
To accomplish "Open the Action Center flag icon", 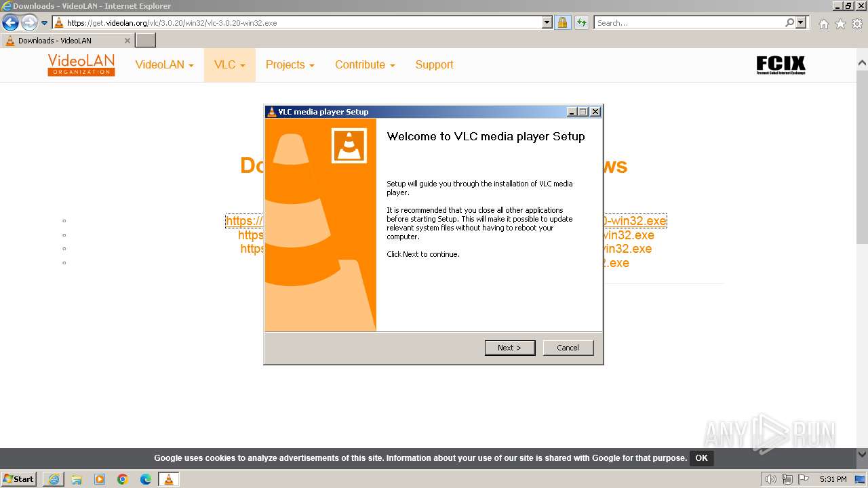I will pyautogui.click(x=804, y=479).
